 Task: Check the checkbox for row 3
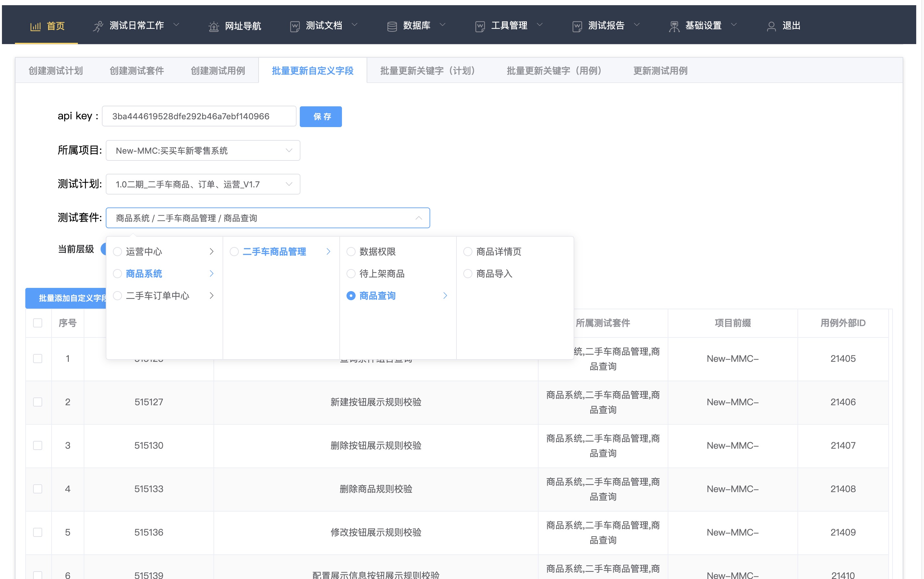pos(38,445)
